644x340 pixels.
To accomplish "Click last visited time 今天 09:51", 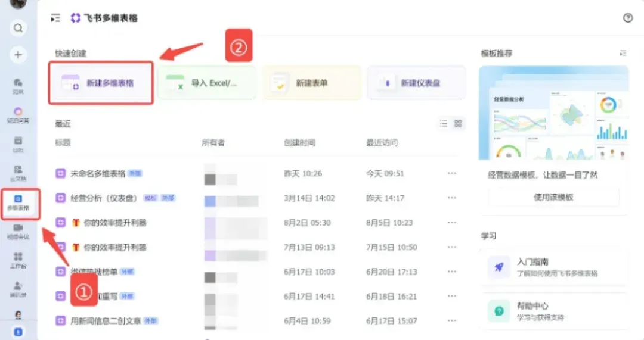I will (385, 173).
